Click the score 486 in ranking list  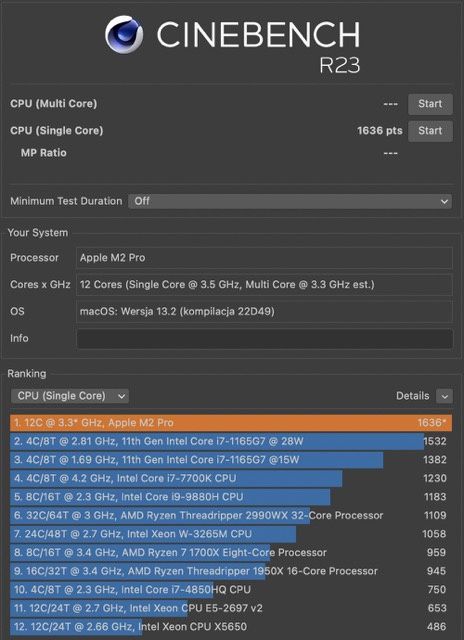(437, 627)
